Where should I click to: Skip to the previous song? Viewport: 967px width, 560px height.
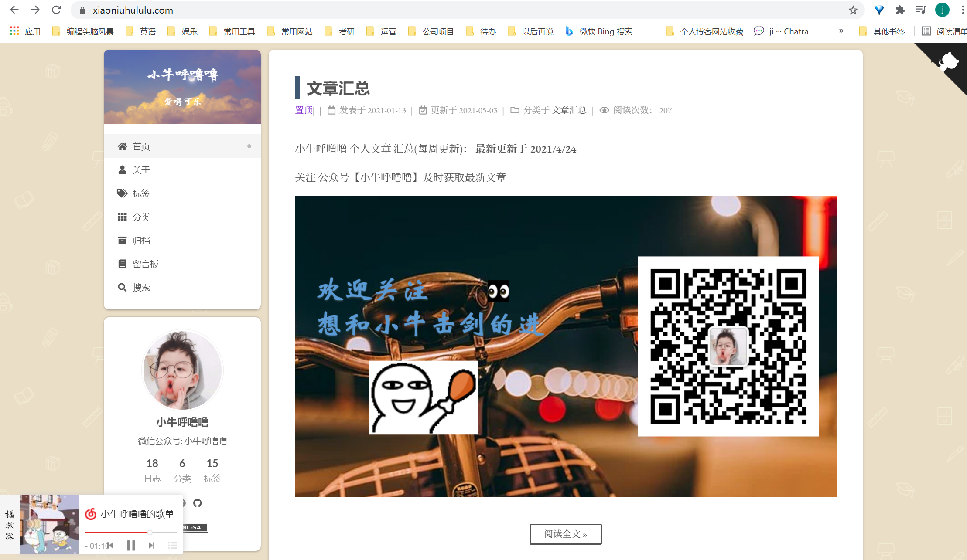[110, 545]
